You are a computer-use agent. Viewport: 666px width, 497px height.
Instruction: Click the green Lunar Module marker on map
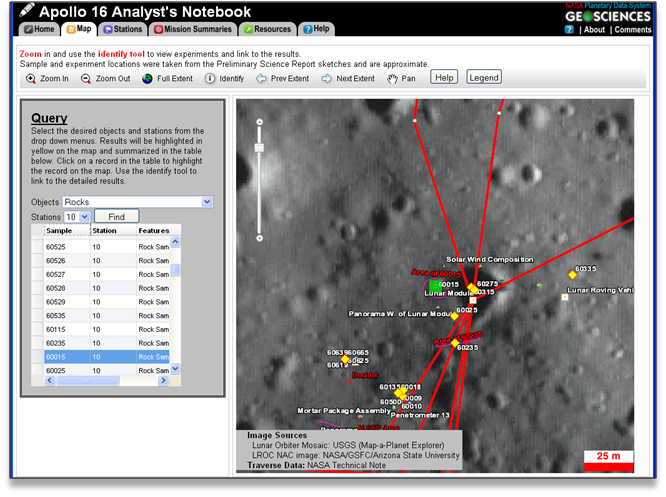(x=434, y=285)
